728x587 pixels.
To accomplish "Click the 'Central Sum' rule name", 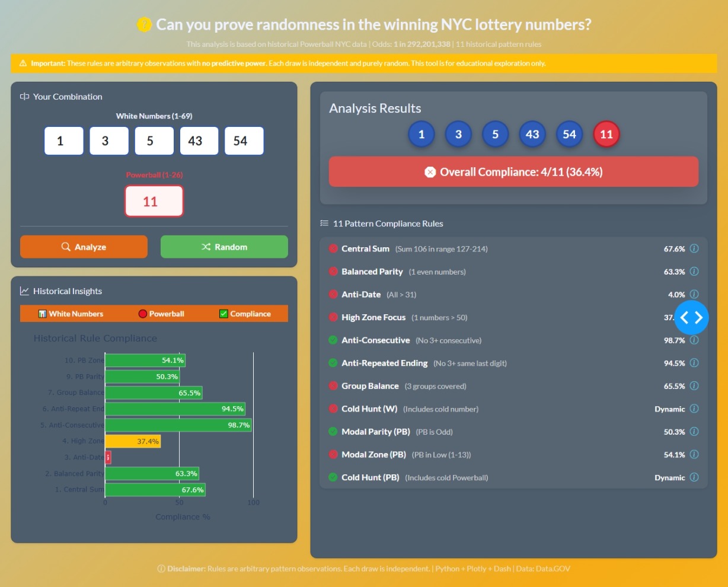I will click(365, 248).
